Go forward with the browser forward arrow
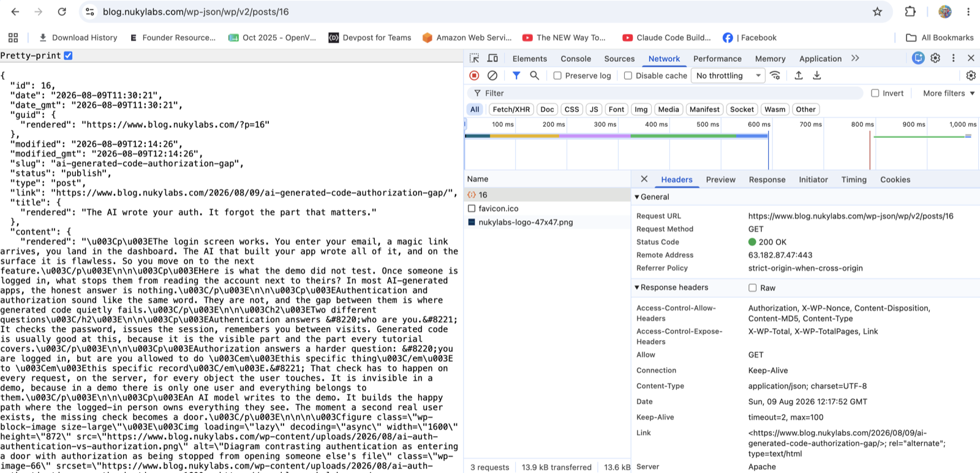The width and height of the screenshot is (980, 473). 39,12
